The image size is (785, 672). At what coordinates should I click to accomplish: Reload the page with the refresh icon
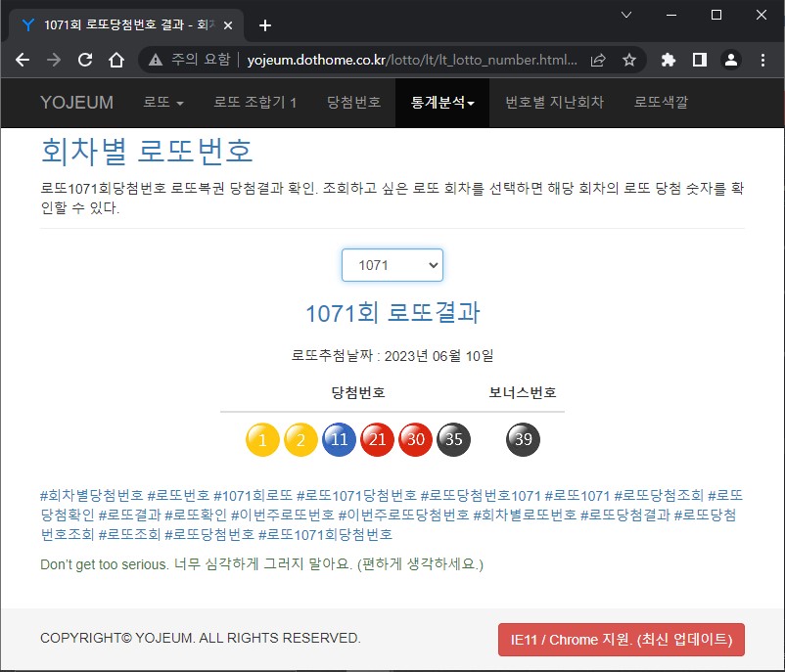(85, 60)
